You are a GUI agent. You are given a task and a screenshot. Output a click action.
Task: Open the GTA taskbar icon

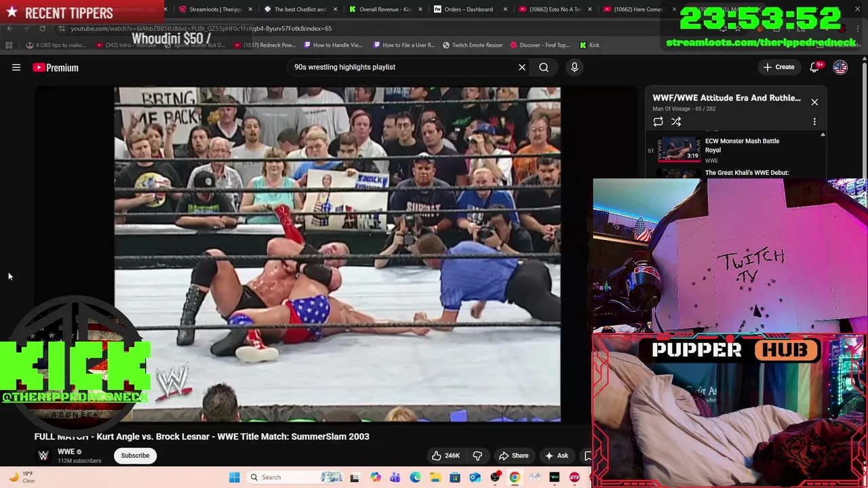pyautogui.click(x=574, y=477)
